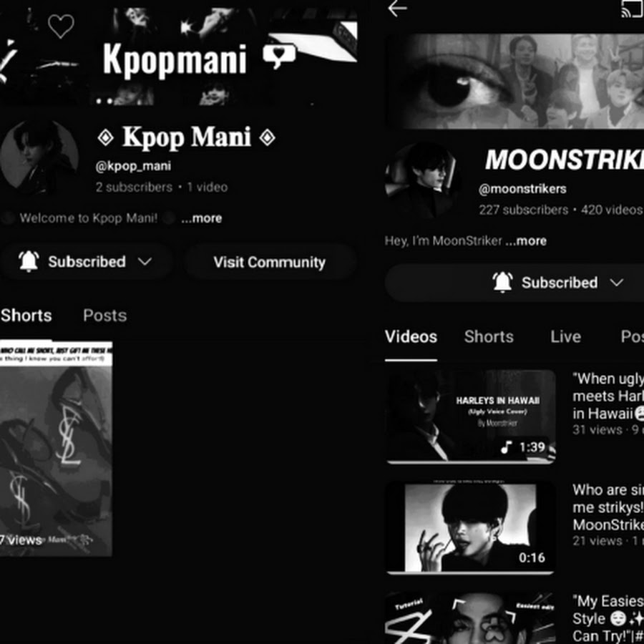Tap the heart icon in Kpopmani banner
644x644 pixels.
click(x=61, y=26)
